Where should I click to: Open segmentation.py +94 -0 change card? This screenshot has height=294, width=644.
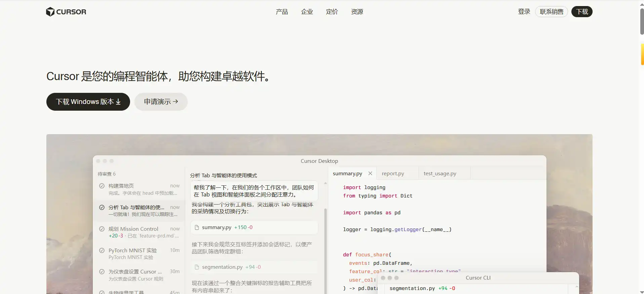(254, 267)
